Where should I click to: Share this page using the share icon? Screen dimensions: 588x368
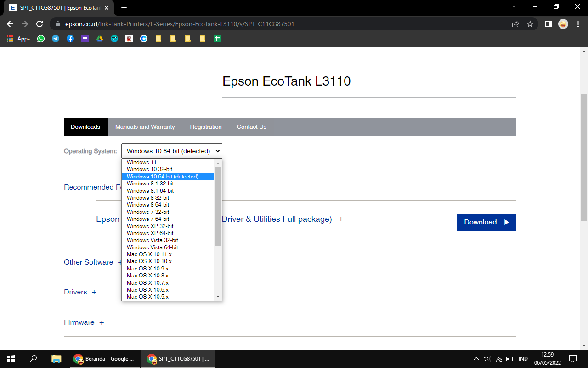[x=515, y=24]
